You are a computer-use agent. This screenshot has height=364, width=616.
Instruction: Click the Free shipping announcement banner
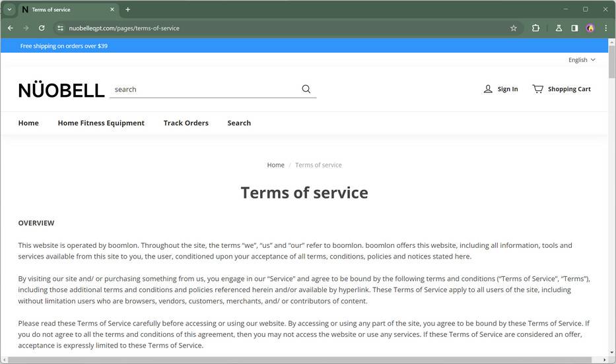point(304,45)
